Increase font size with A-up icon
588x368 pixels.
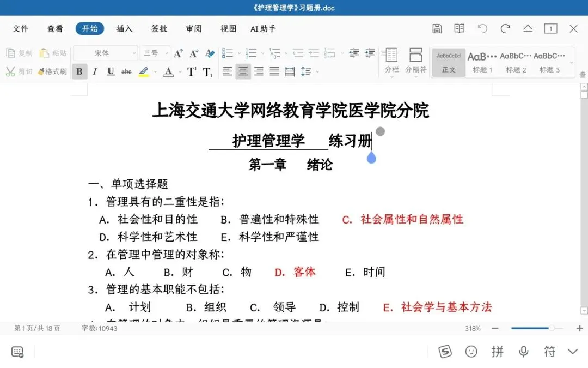tap(179, 53)
